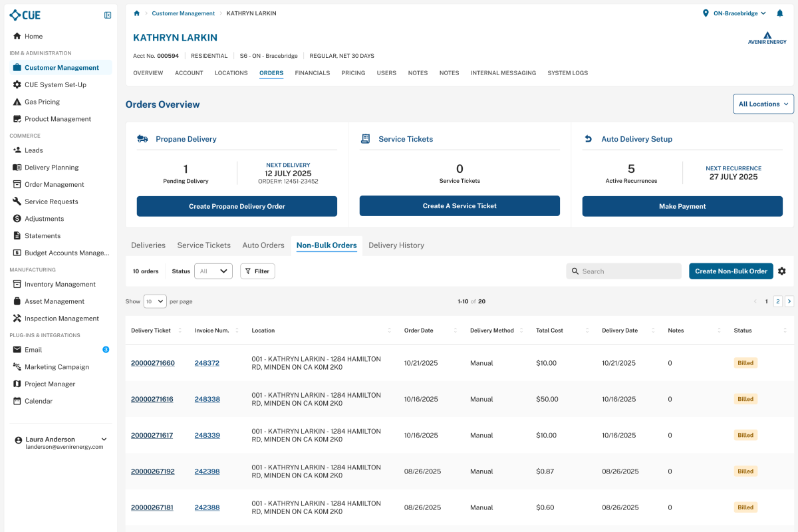Click the Service Requests wrench icon
The width and height of the screenshot is (798, 532).
tap(17, 201)
